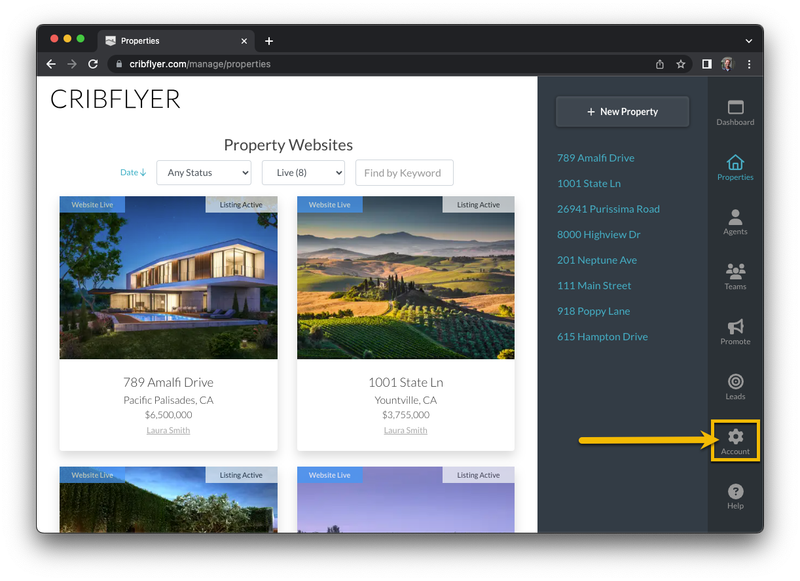This screenshot has height=581, width=800.
Task: Open the 789 Amalfi Drive property photo
Action: 168,277
